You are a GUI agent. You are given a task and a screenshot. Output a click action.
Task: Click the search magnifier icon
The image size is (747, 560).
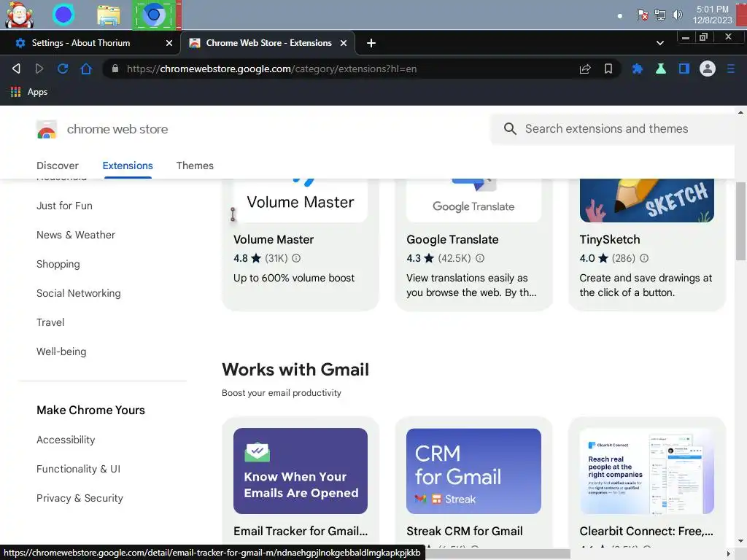[510, 128]
